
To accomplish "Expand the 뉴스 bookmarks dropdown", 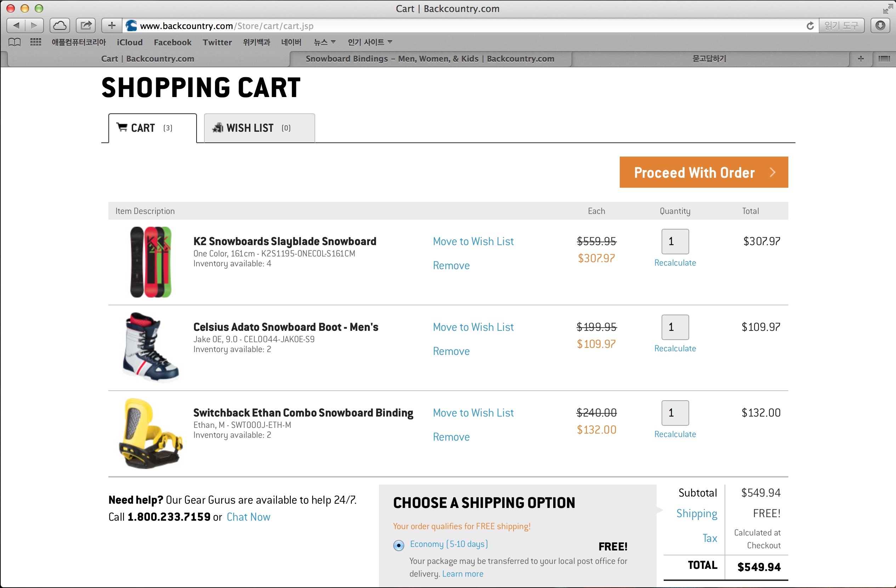I will [324, 42].
